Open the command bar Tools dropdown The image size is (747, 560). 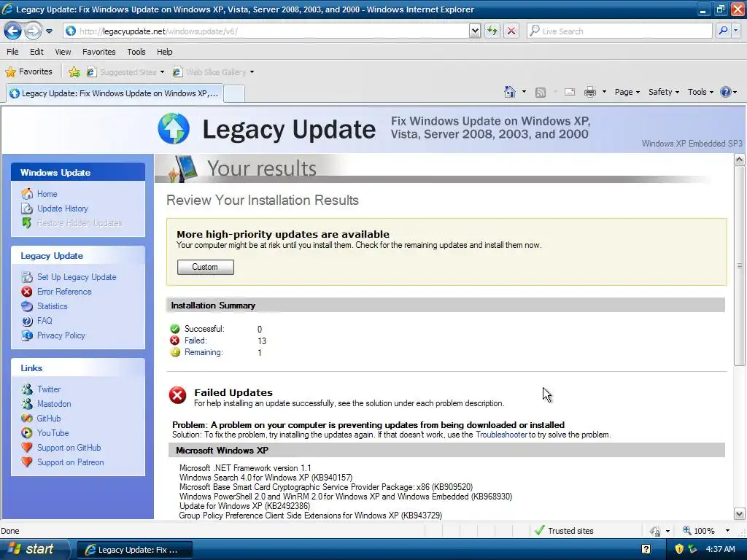coord(700,92)
